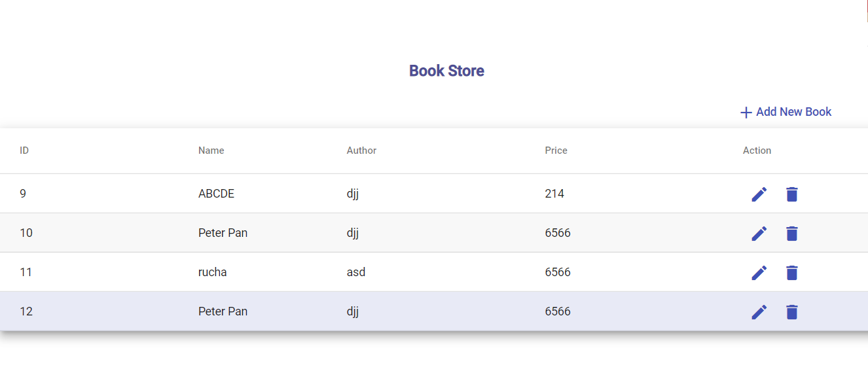Click the highlighted Peter Pan row with ID 12
Viewport: 868px width, 390px height.
393,311
